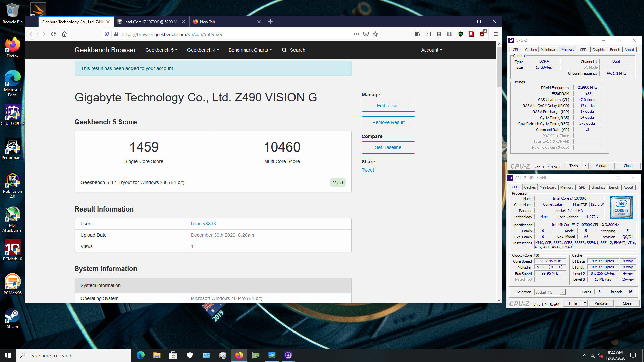This screenshot has width=644, height=362.
Task: Reload the Geekbench result page
Action: click(54, 34)
